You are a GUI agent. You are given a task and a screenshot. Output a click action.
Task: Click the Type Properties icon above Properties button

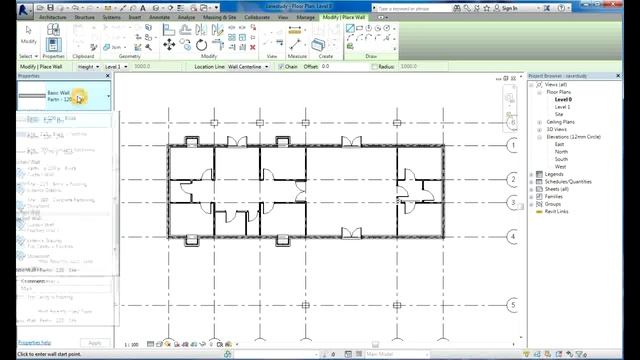(x=53, y=29)
